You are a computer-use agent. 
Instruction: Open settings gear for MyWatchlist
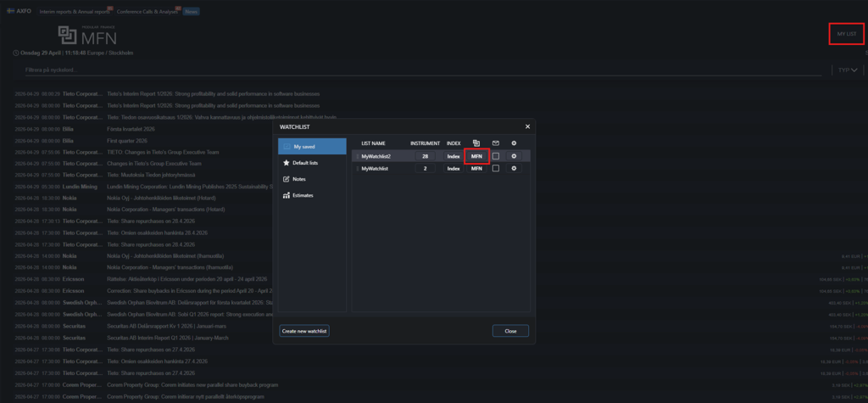[x=513, y=169]
